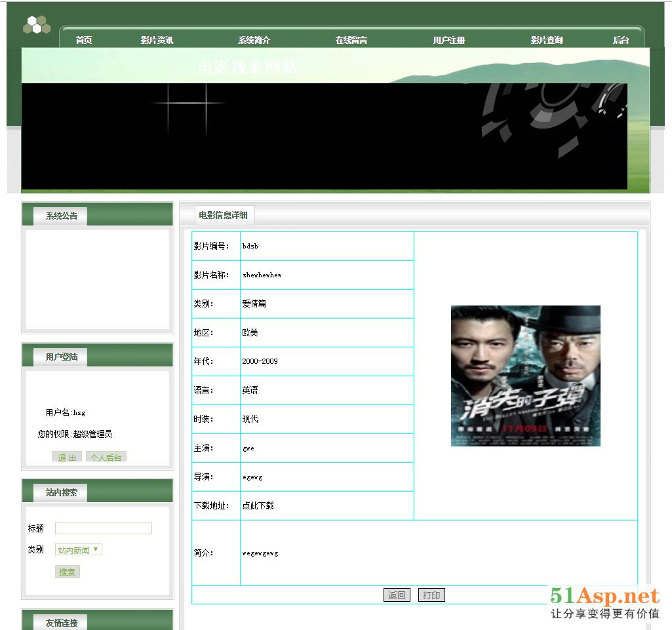
Task: Open the 首页 navigation menu item
Action: point(84,40)
